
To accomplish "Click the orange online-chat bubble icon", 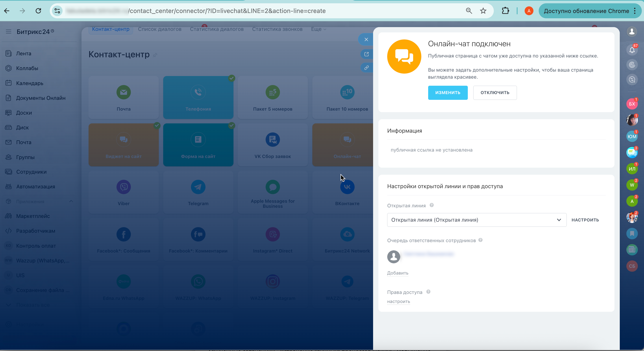I will [x=404, y=57].
